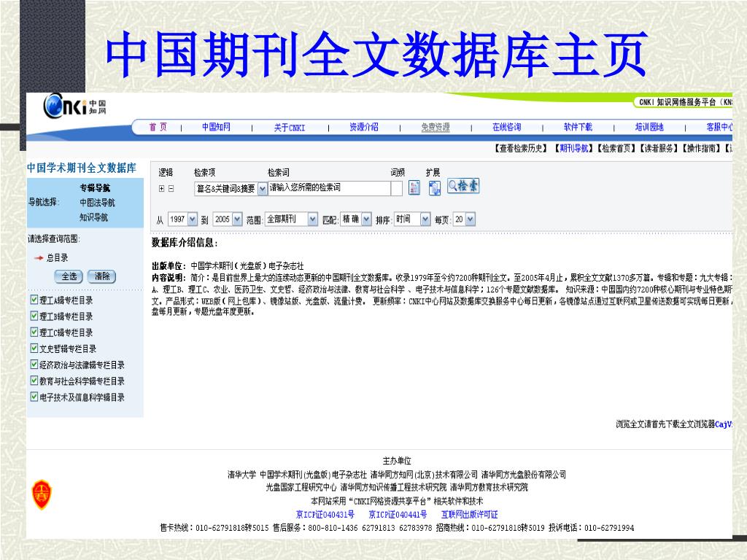Image resolution: width=747 pixels, height=560 pixels.
Task: Click the 中国学术期刊全文数据库 heading
Action: 82,168
